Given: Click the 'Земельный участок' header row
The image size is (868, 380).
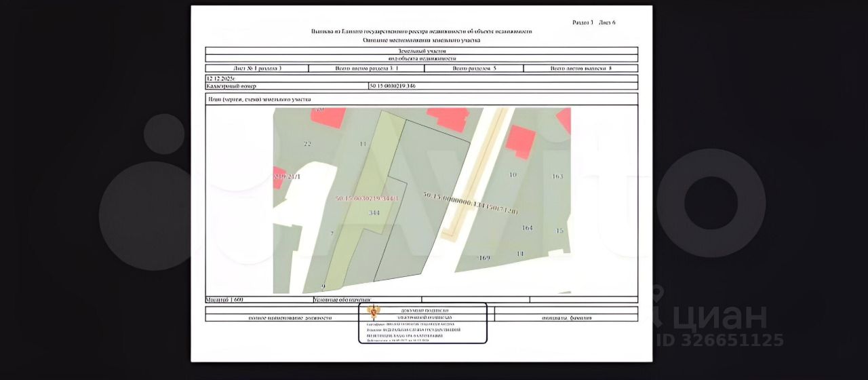Looking at the screenshot, I should point(422,51).
